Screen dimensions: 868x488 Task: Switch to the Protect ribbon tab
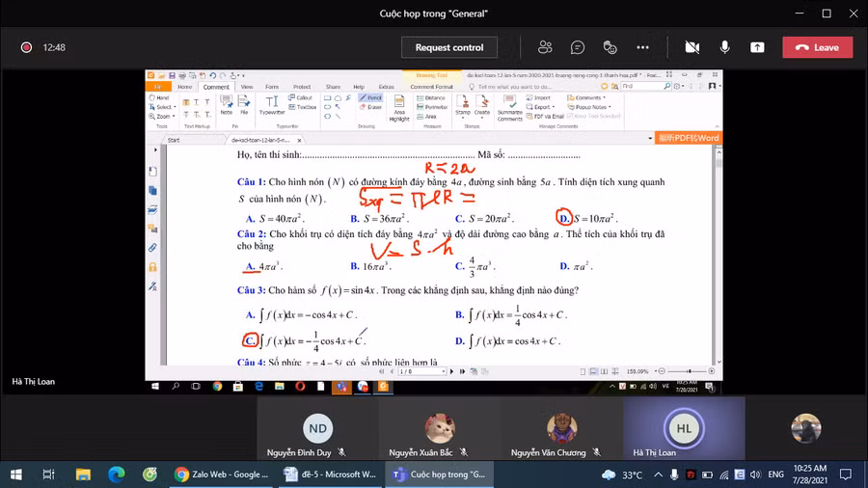pyautogui.click(x=302, y=87)
